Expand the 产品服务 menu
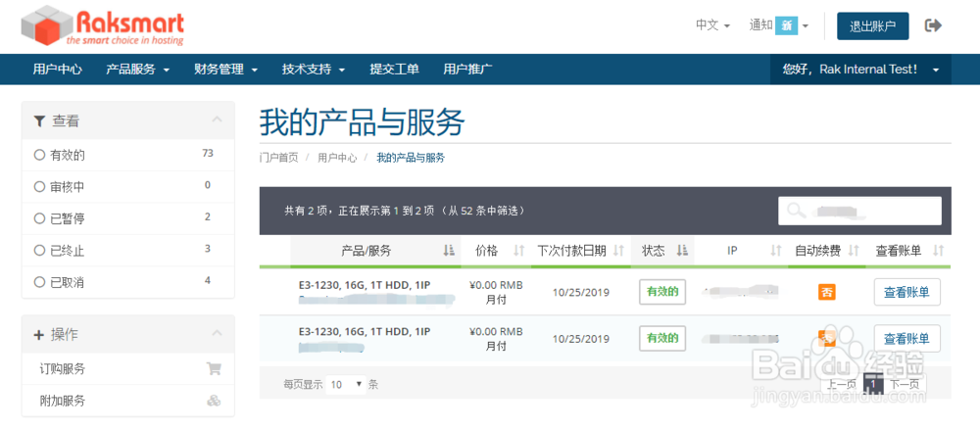980x429 pixels. pos(138,70)
